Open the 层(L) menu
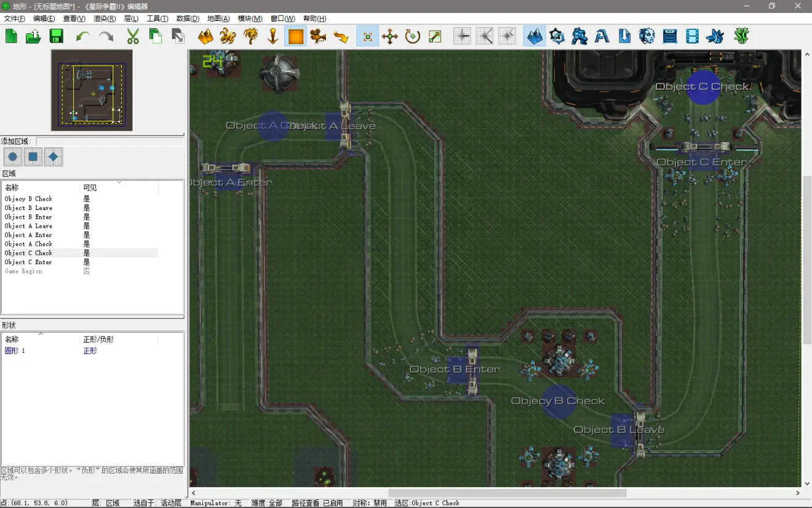Image resolution: width=812 pixels, height=508 pixels. coord(132,18)
